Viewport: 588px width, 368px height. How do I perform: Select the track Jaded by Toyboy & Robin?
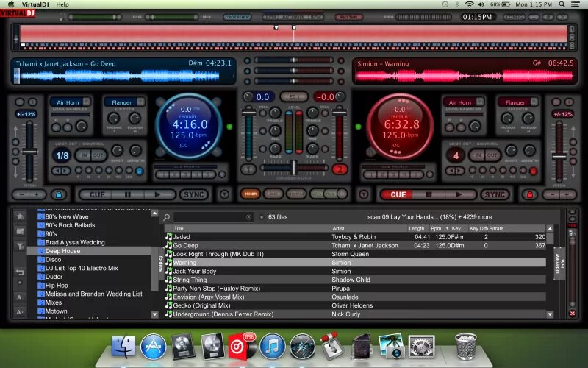click(355, 237)
